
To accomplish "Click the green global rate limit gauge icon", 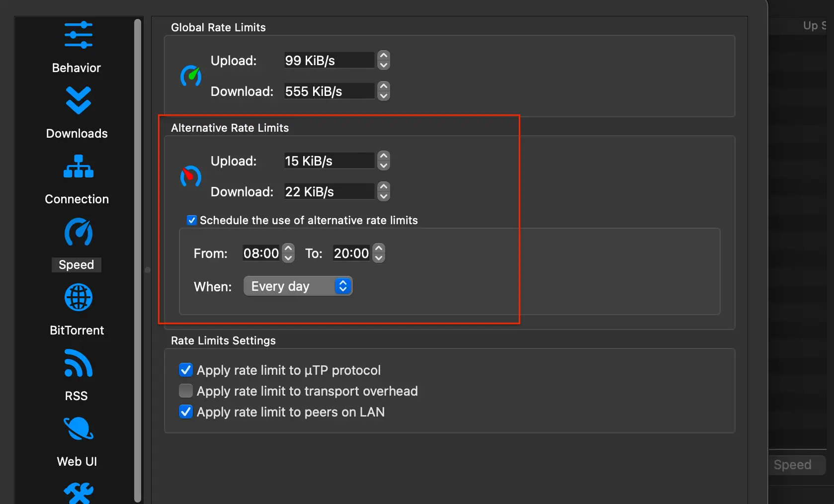I will (191, 76).
